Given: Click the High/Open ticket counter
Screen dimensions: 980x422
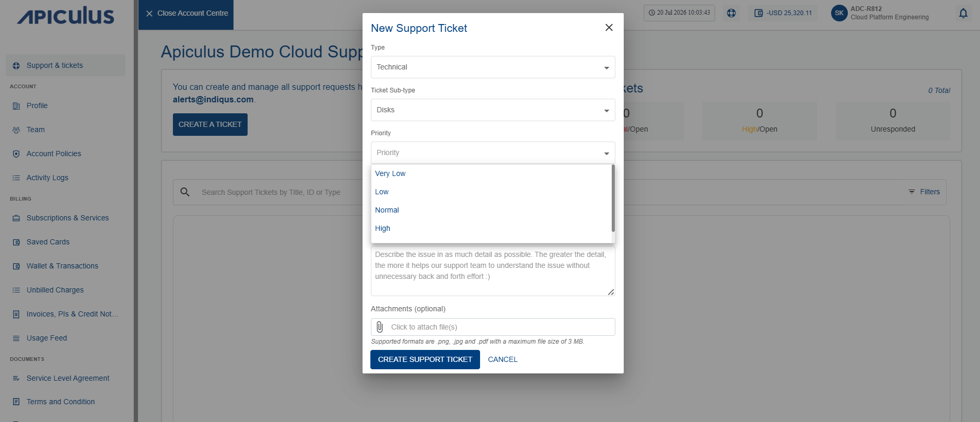Looking at the screenshot, I should [760, 121].
